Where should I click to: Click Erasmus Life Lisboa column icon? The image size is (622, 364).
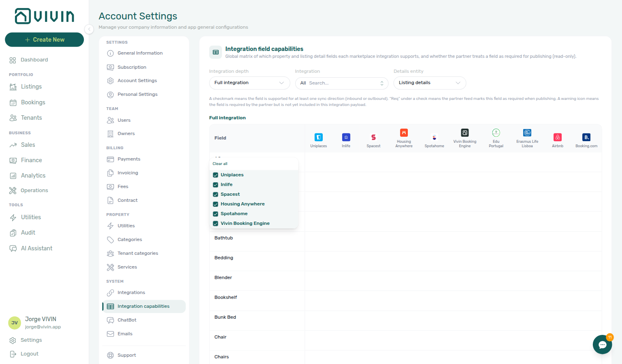click(527, 133)
